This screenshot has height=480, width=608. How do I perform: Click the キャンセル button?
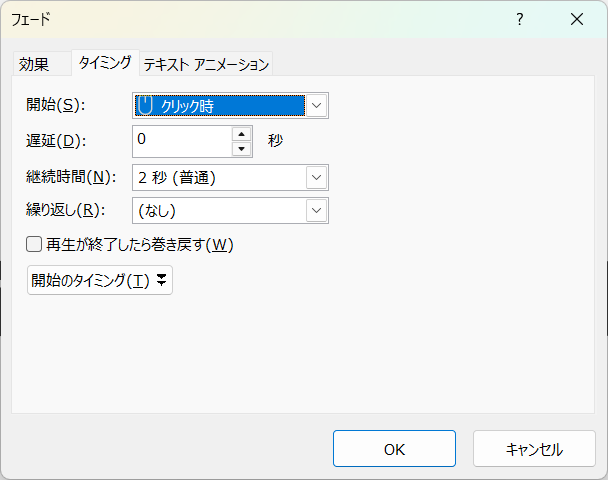coord(534,449)
